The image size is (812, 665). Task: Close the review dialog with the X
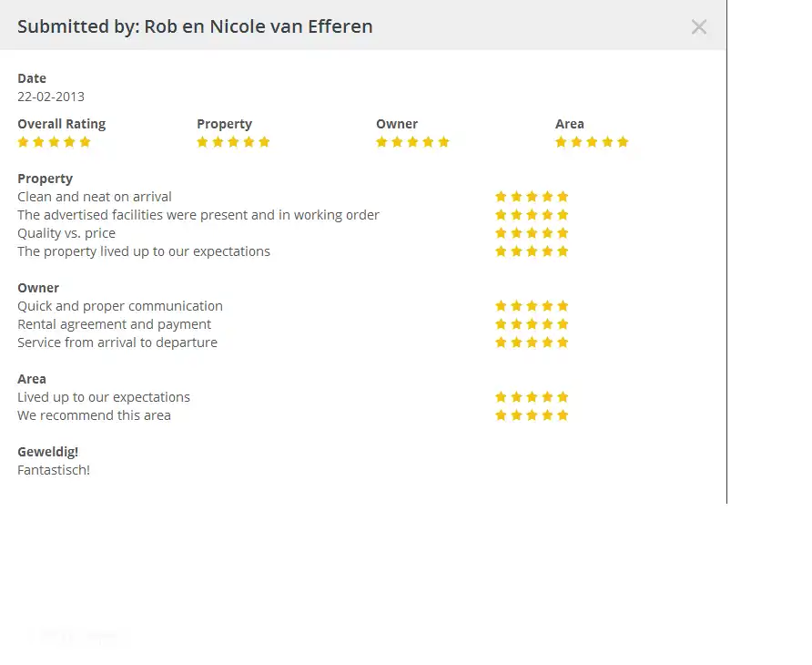click(698, 27)
